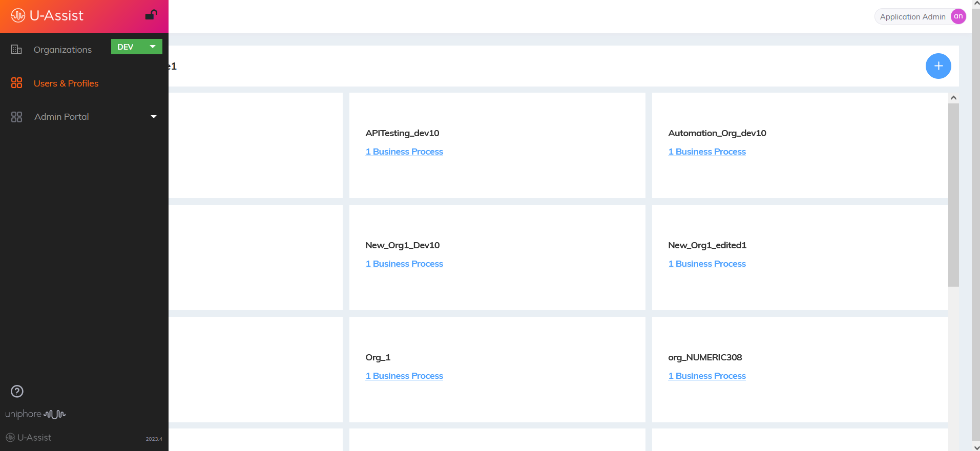
Task: Click the 2023.4 version label
Action: pyautogui.click(x=154, y=439)
